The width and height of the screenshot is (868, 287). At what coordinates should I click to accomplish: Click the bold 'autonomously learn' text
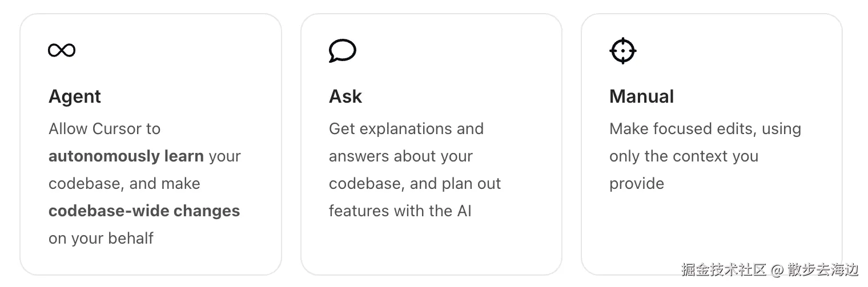126,156
